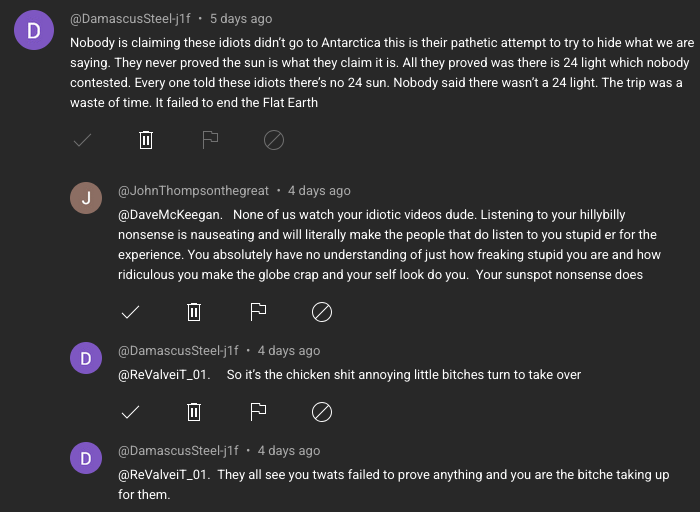Approve the top DamascusSteel comment about Antarctica

coord(83,140)
